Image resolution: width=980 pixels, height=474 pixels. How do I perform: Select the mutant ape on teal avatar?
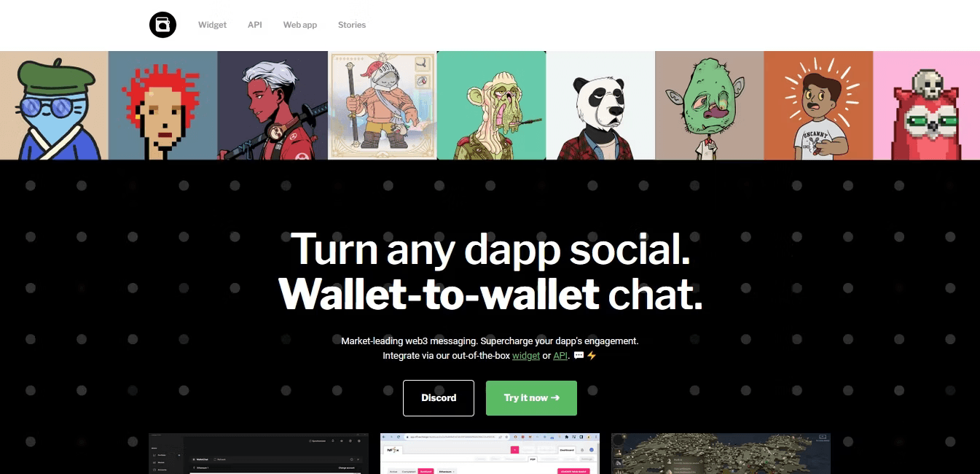491,105
